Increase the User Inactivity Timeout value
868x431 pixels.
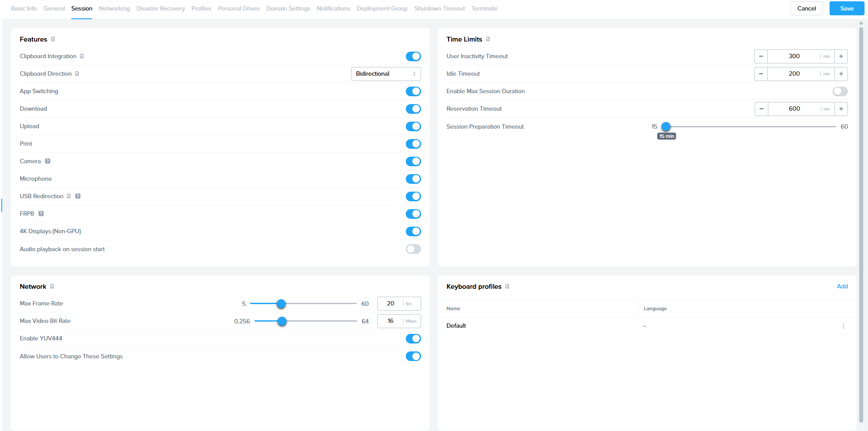tap(841, 56)
